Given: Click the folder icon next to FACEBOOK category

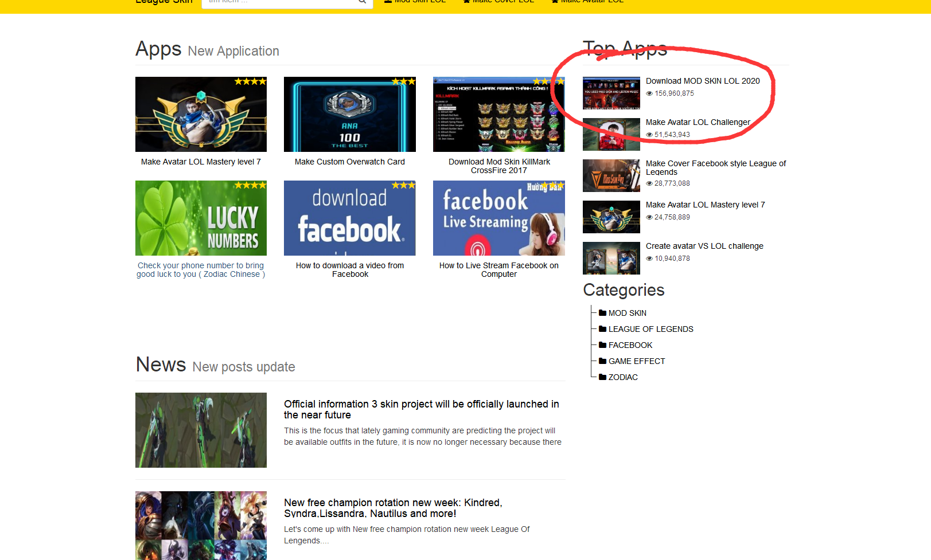Looking at the screenshot, I should coord(602,345).
